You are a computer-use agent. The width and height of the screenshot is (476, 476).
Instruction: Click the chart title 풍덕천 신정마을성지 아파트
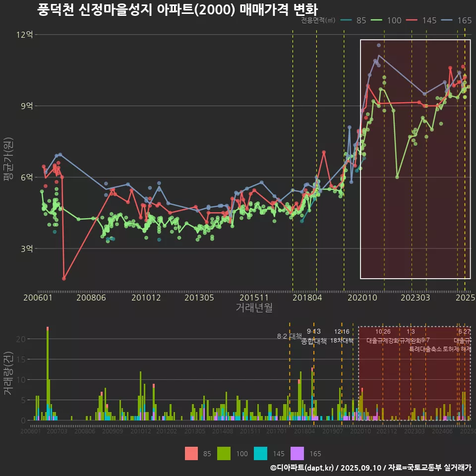pos(177,9)
